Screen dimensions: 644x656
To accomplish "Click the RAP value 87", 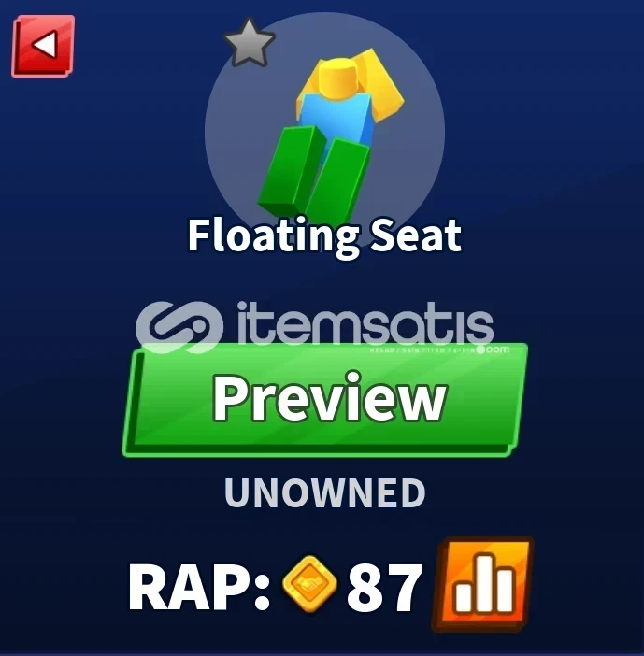I will 384,588.
